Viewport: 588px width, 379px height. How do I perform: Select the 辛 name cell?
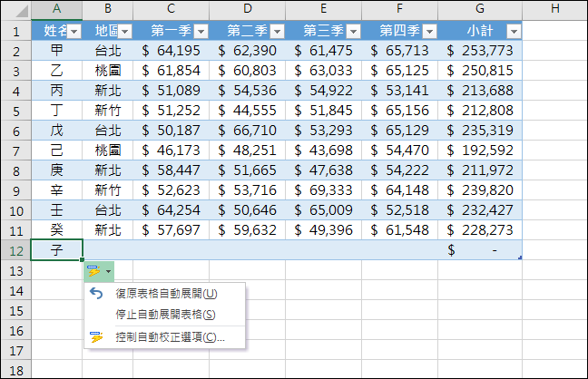pyautogui.click(x=56, y=190)
